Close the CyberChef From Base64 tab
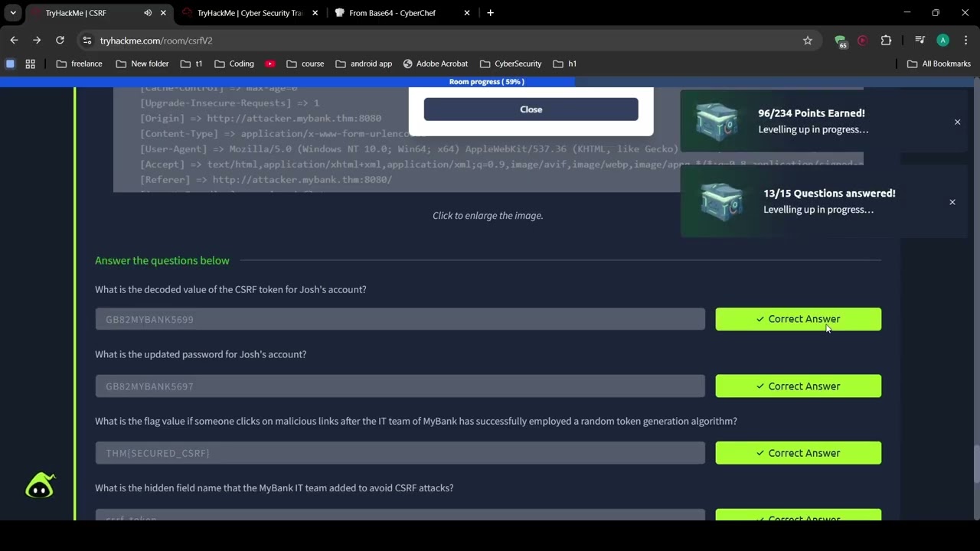980x551 pixels. click(x=467, y=13)
